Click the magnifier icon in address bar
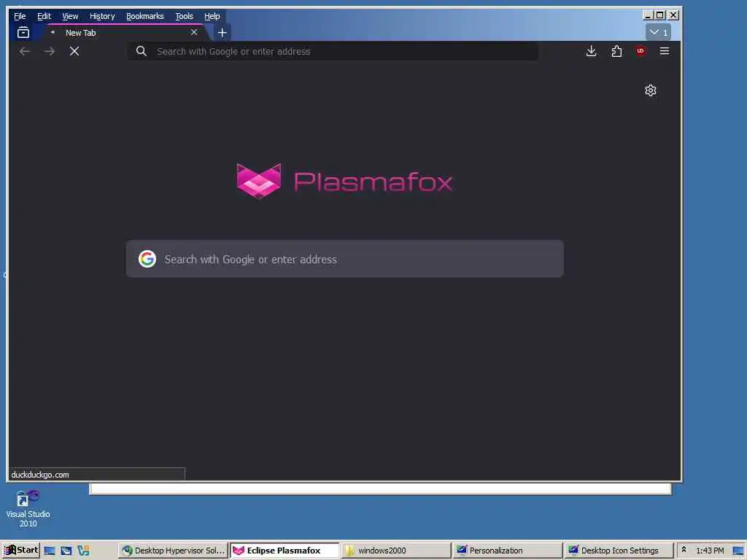This screenshot has height=560, width=747. click(141, 51)
